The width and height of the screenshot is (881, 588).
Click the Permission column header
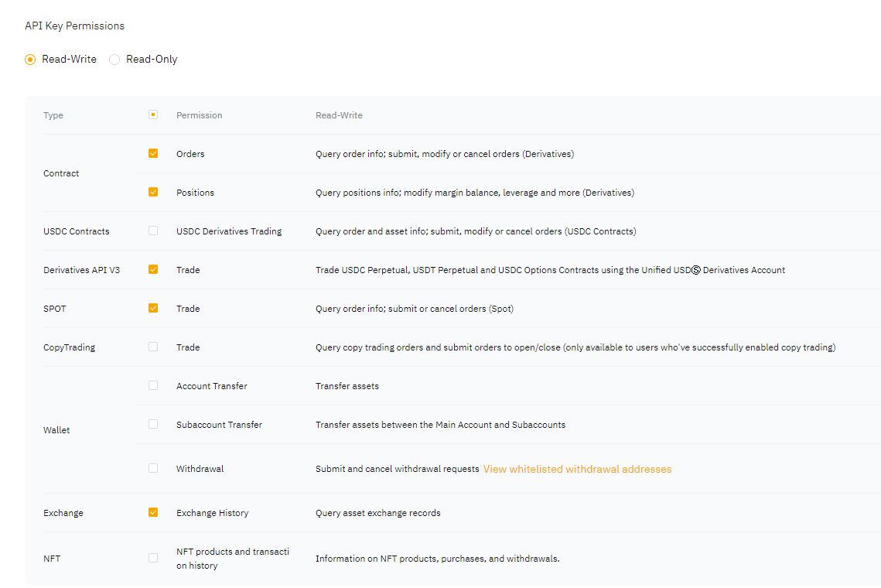[x=199, y=115]
